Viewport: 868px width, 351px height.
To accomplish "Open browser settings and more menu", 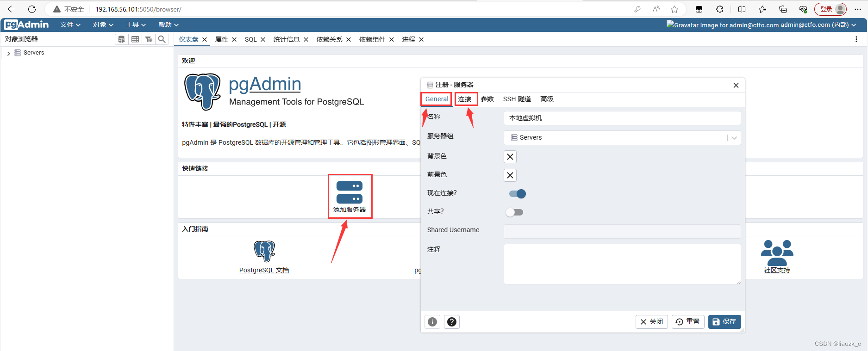I will (x=857, y=9).
